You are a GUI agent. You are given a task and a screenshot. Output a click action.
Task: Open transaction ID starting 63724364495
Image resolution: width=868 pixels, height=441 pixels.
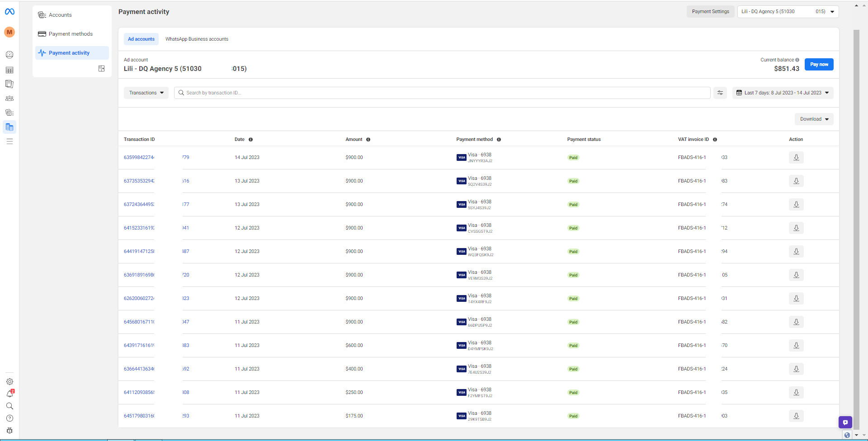click(x=156, y=205)
